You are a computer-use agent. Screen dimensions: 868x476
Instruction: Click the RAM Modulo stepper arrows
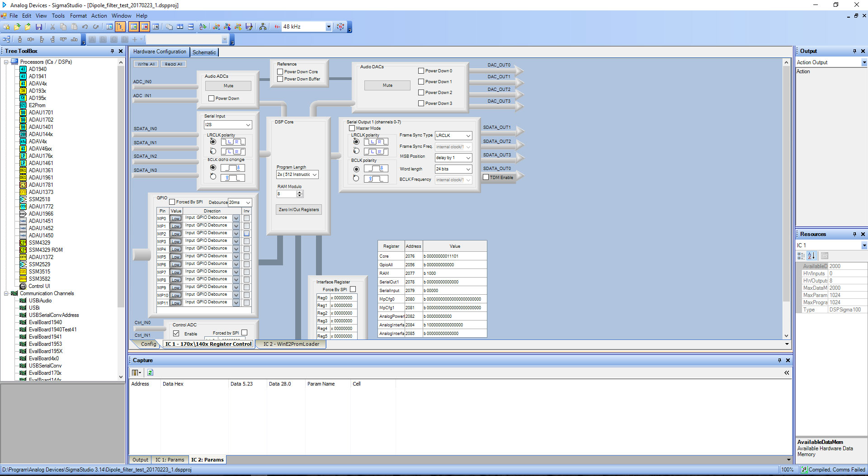(300, 194)
